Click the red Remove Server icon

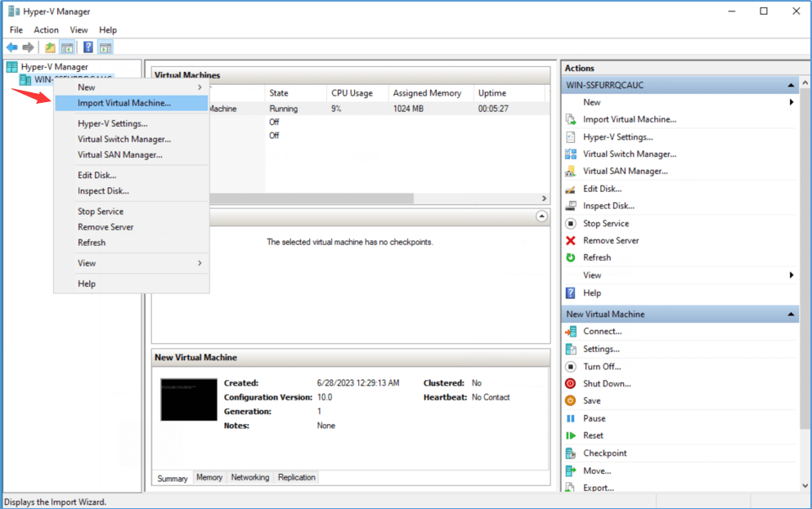571,241
